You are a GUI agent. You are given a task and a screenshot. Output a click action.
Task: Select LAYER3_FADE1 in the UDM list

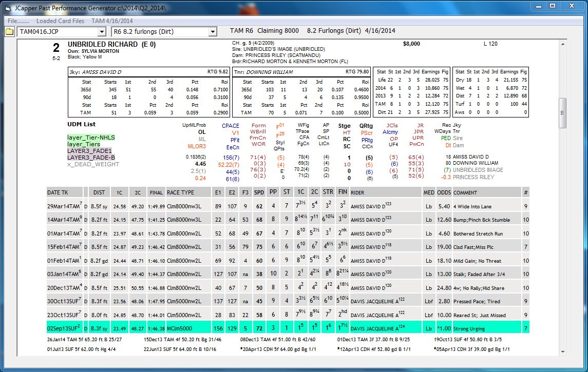90,151
